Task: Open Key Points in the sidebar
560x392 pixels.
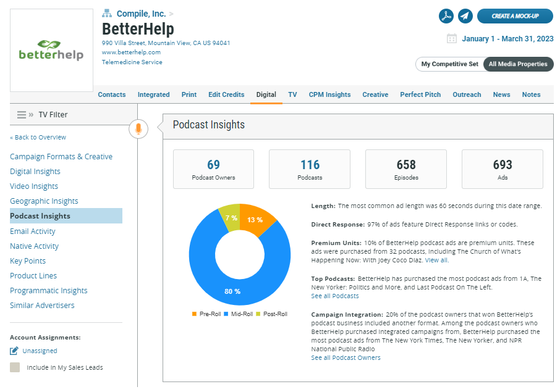Action: click(x=28, y=261)
